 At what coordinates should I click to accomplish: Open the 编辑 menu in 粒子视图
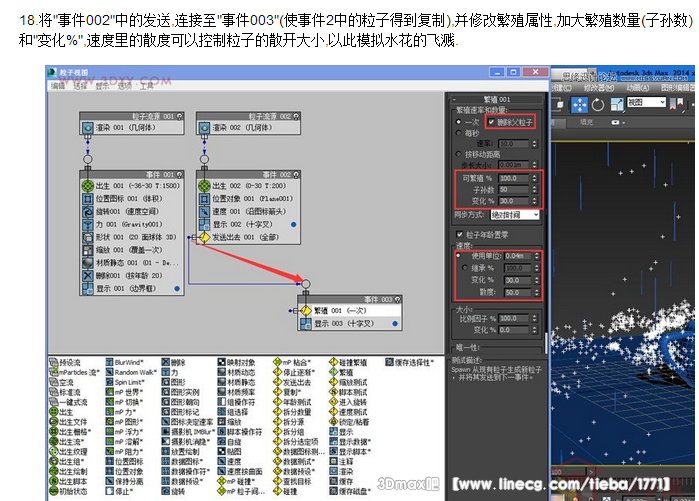[x=58, y=86]
